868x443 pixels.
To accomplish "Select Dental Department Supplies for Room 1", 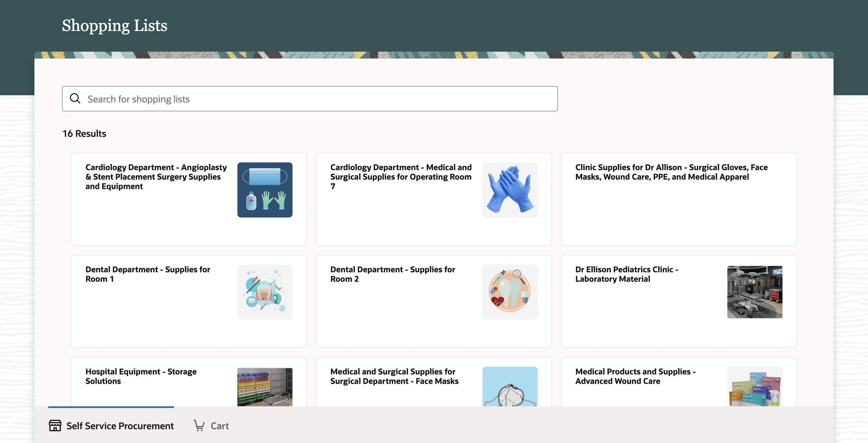I will click(148, 274).
